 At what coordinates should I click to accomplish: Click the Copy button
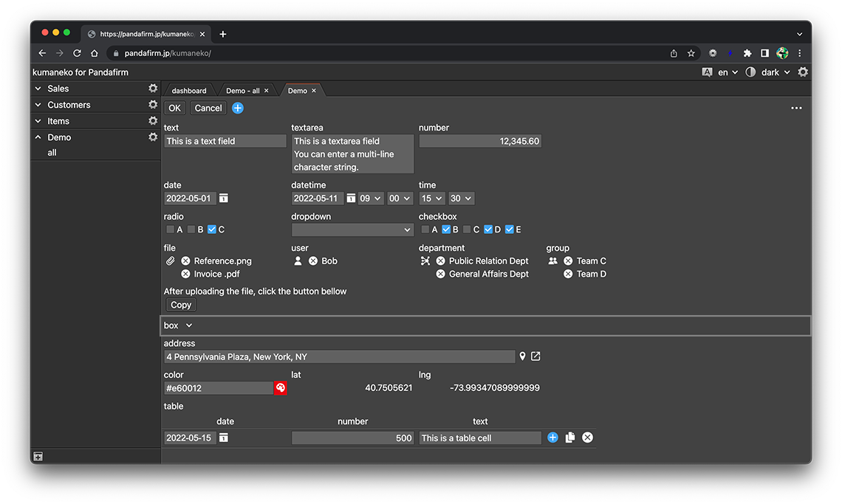point(181,305)
